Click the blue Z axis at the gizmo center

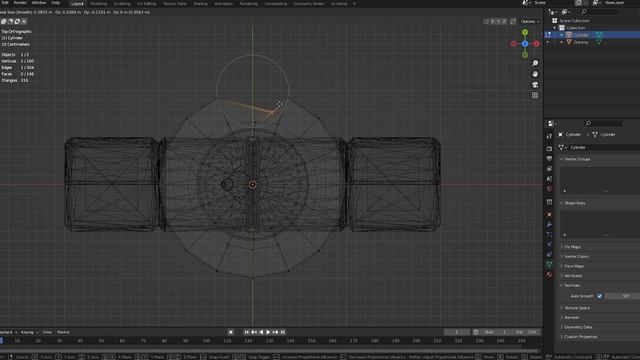(x=525, y=43)
